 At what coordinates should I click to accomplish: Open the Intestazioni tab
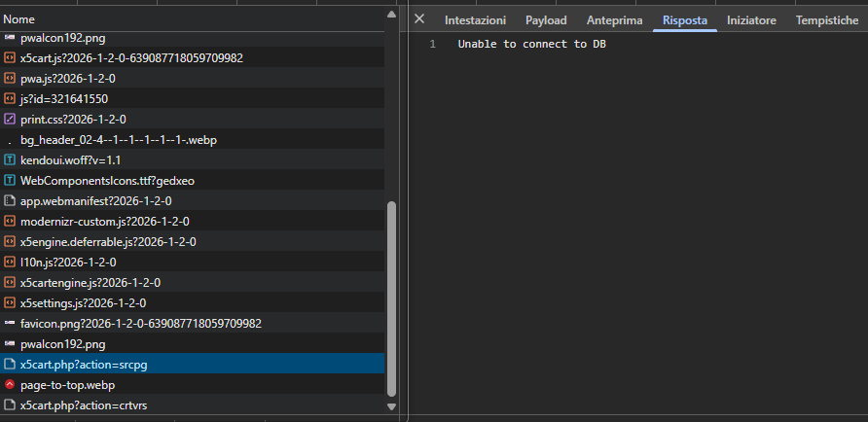point(475,19)
